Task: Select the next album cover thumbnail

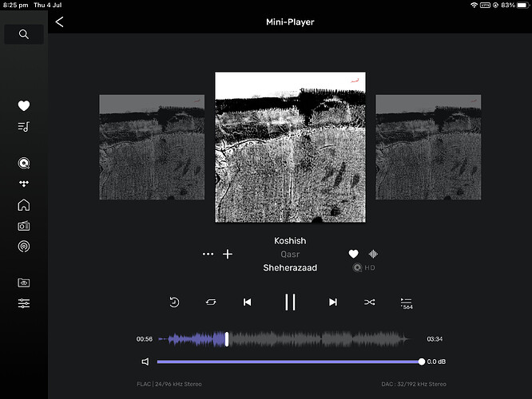Action: point(428,147)
